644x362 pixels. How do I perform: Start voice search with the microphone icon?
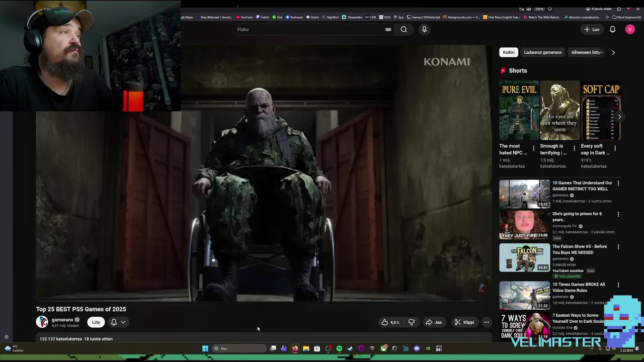pyautogui.click(x=424, y=29)
